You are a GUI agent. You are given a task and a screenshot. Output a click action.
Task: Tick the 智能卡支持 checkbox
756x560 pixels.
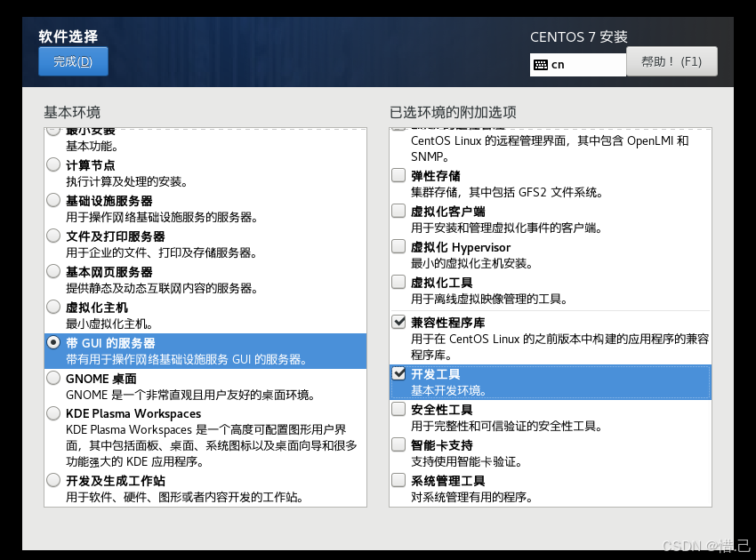398,444
